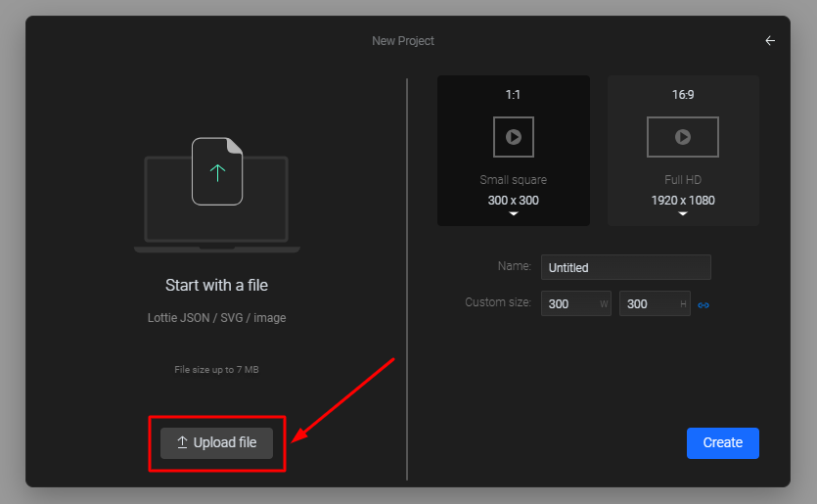Click the 1:1 play preview icon
Screen dimensions: 817x504
point(514,137)
